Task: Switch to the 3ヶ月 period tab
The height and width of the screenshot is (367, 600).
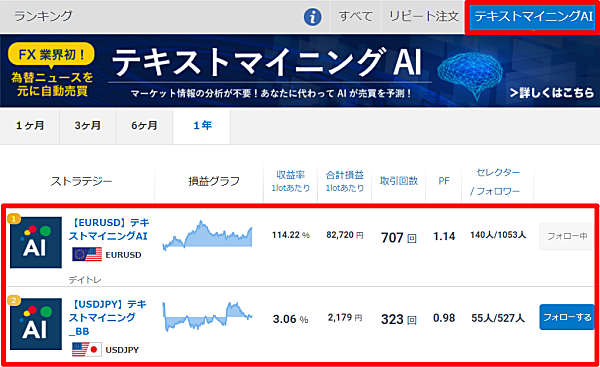Action: tap(88, 126)
